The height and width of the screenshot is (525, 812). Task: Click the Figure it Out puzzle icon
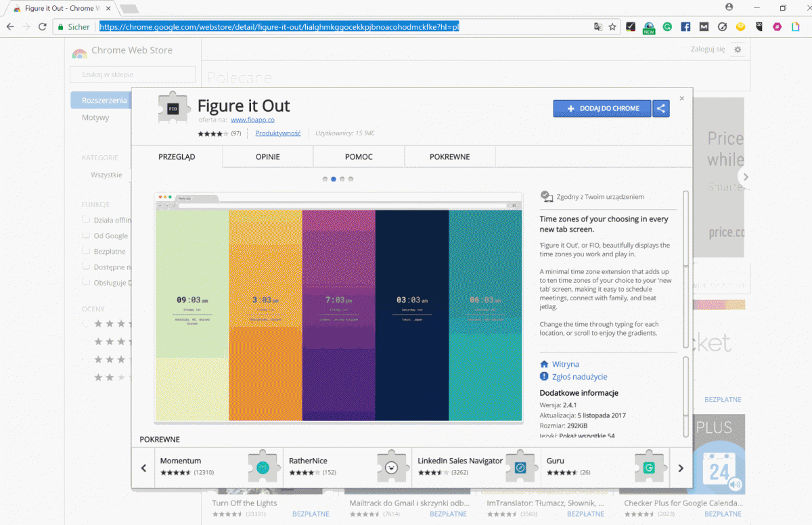(x=174, y=108)
